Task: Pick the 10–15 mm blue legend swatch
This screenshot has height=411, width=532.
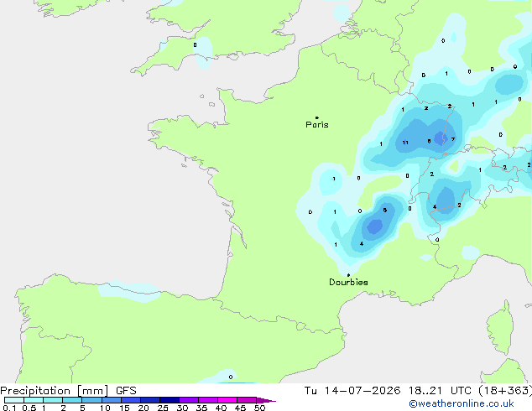Action: coord(112,400)
